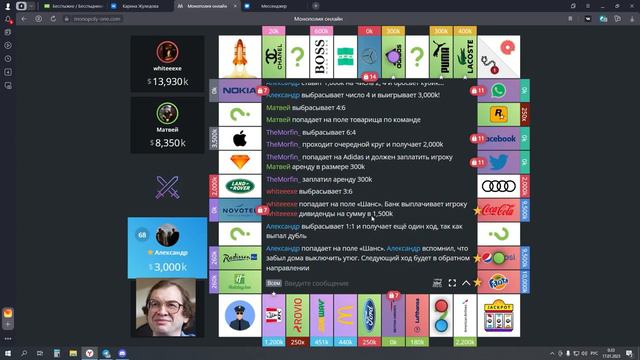The height and width of the screenshot is (360, 640).
Task: Click the McDonald's property cell
Action: tap(345, 316)
